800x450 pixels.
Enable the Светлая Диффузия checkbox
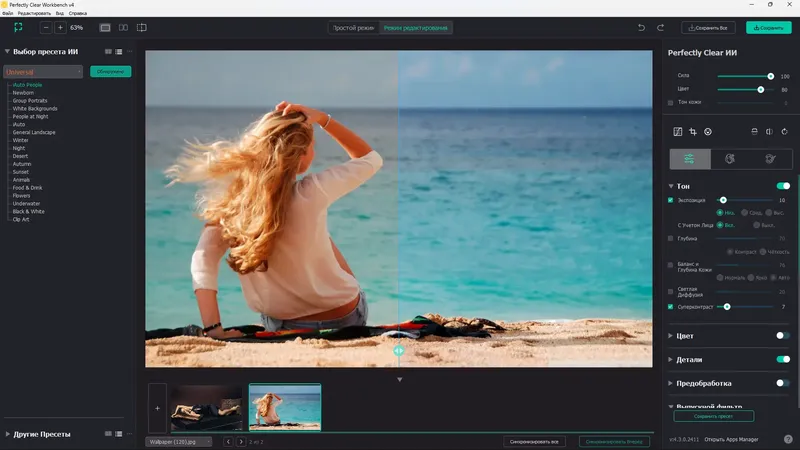(670, 292)
